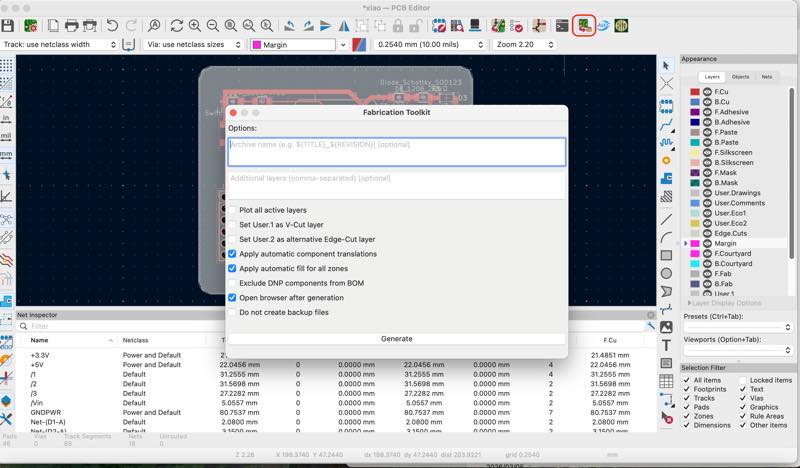Screen dimensions: 800x468
Task: Click the F.Cu red color swatch
Action: click(x=695, y=92)
